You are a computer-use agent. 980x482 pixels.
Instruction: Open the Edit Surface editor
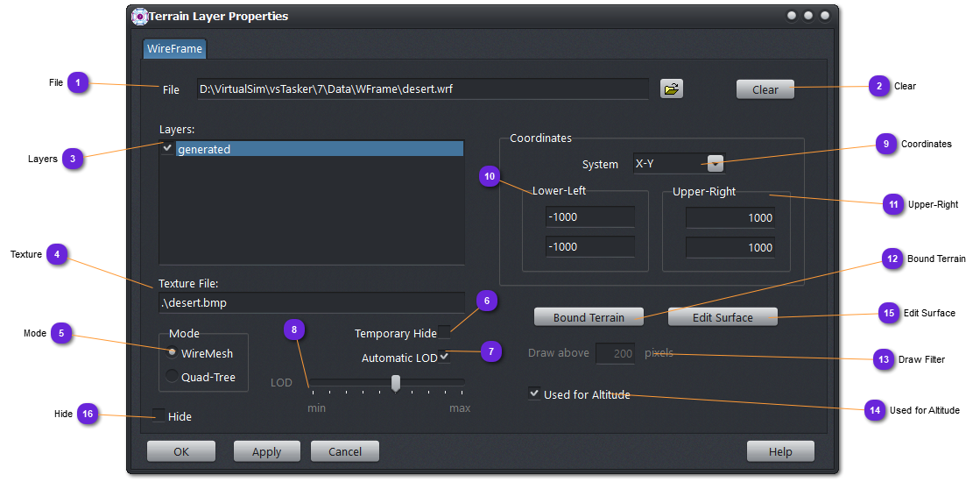pyautogui.click(x=723, y=317)
